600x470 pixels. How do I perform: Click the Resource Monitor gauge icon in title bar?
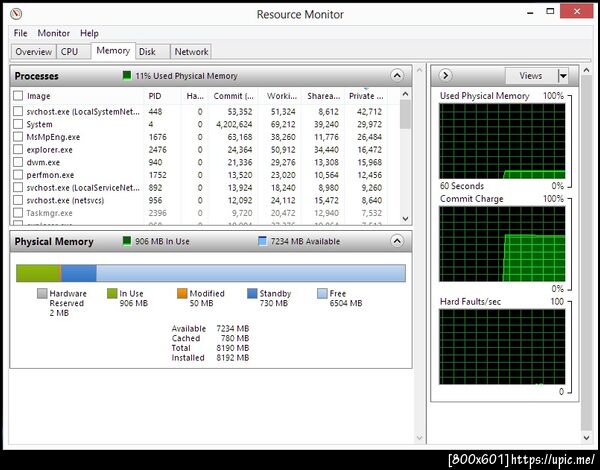[x=16, y=14]
